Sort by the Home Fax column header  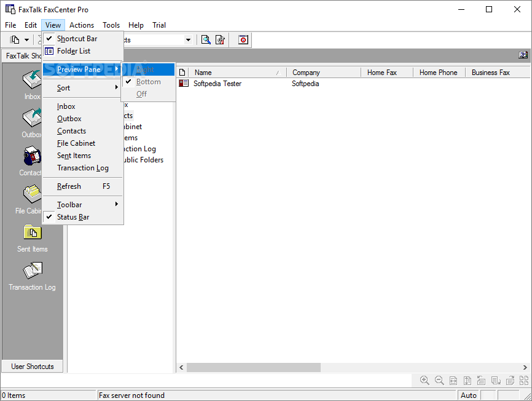click(x=387, y=73)
